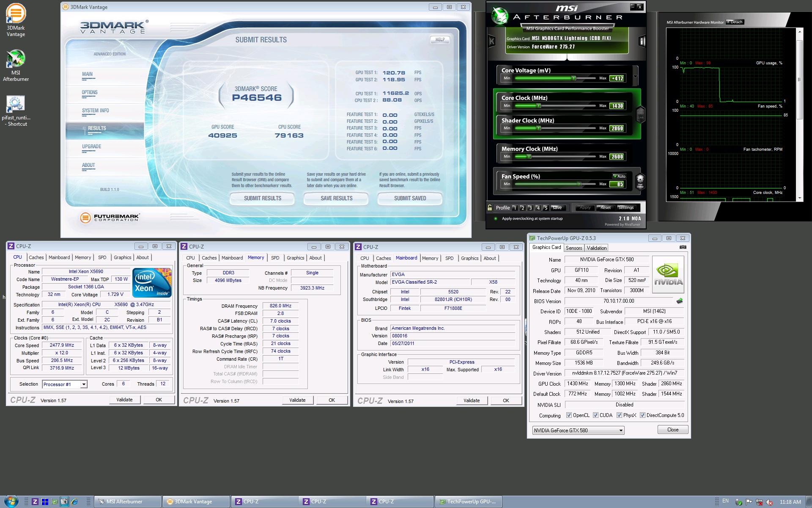Switch to the Sensors tab in GPU-Z
The image size is (812, 508).
point(574,248)
